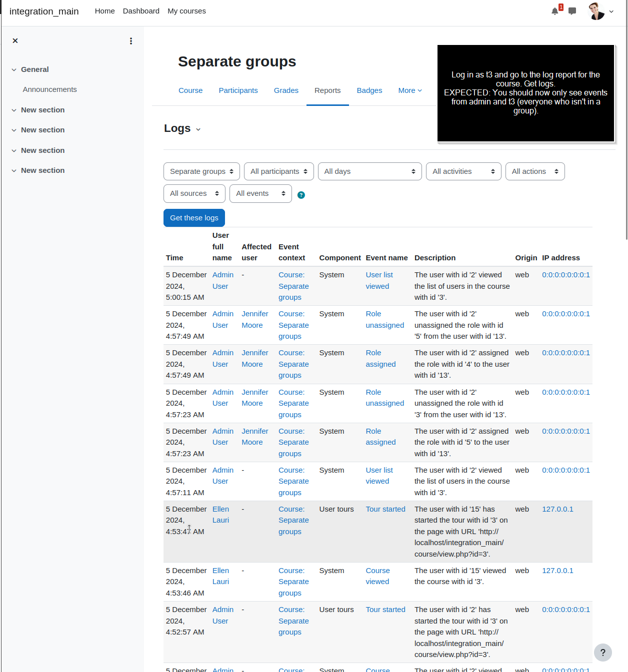Open the footer help button

pyautogui.click(x=603, y=652)
